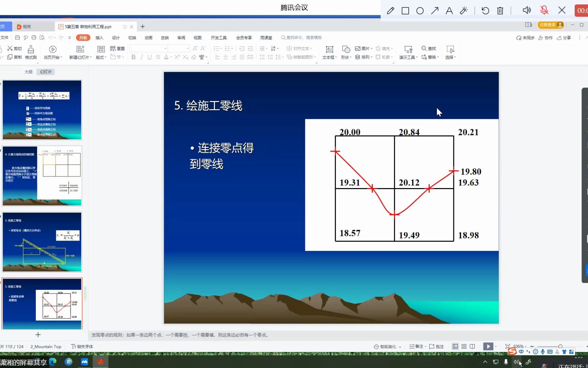The image size is (588, 368).
Task: Add a slide with the plus below thumbnails
Action: 38,335
